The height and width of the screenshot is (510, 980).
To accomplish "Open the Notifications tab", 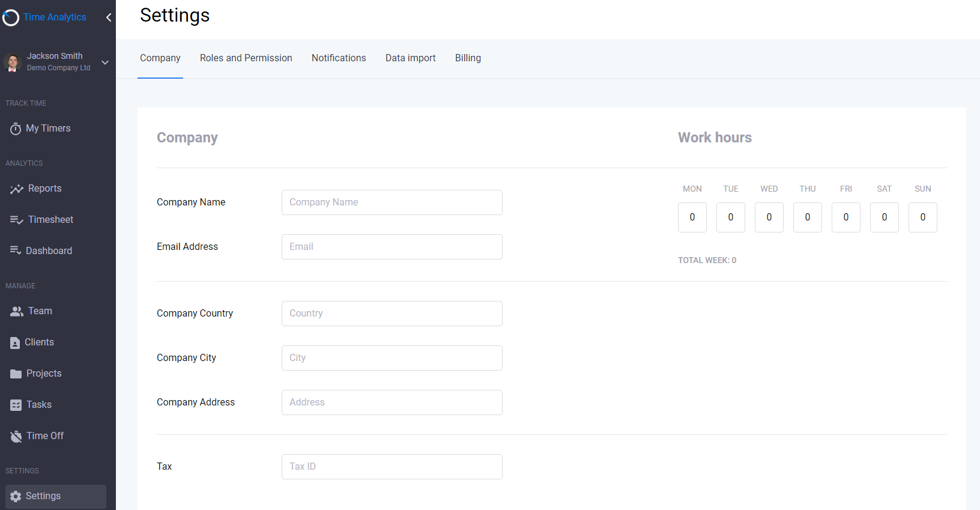I will click(339, 58).
